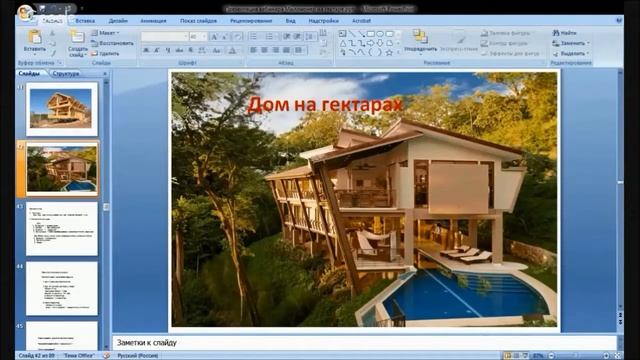Click zoom in plus button in status bar

point(606,356)
